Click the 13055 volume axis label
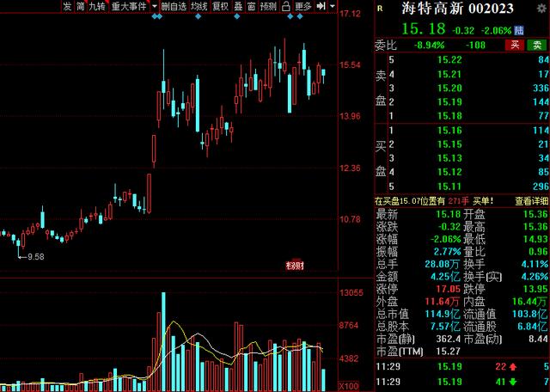The image size is (550, 392). click(351, 293)
